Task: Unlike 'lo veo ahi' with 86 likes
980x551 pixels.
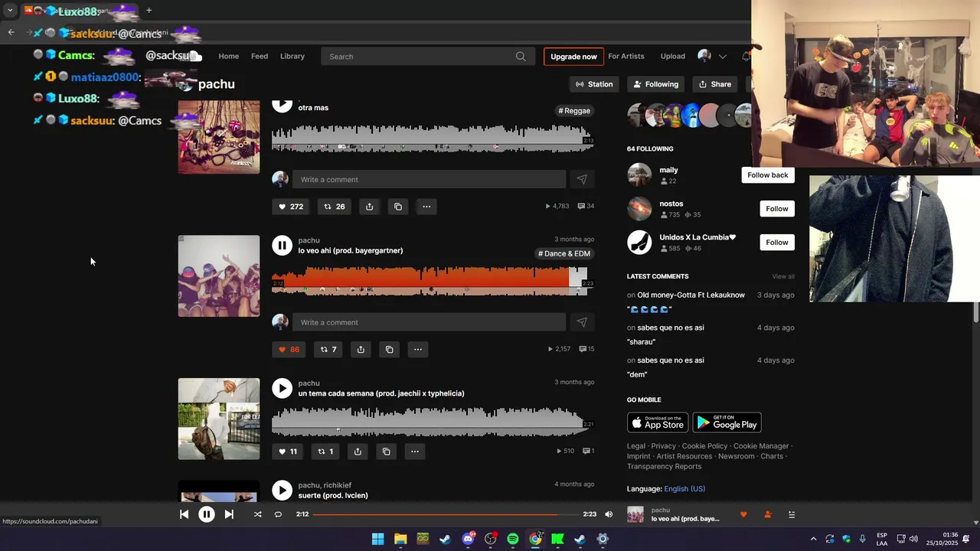Action: point(289,350)
